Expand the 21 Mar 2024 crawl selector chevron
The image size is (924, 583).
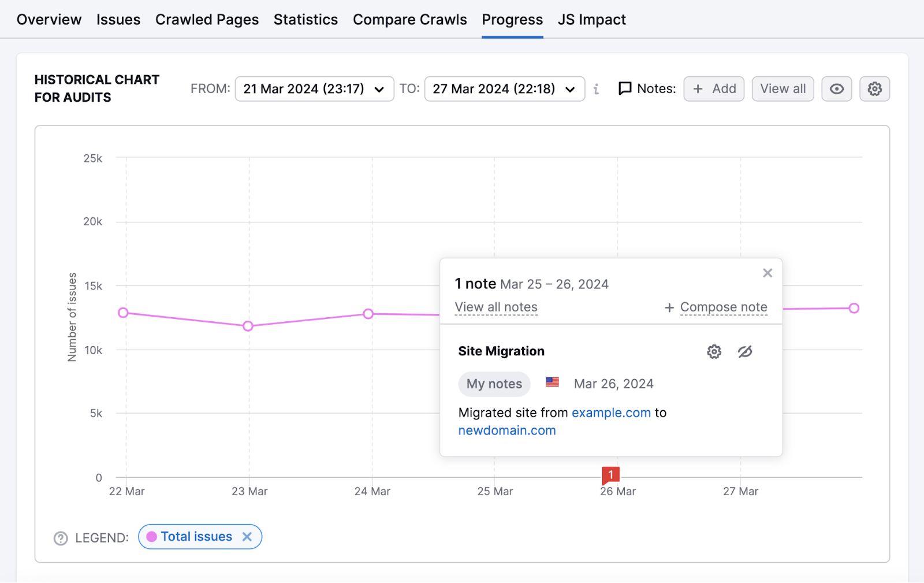[379, 89]
